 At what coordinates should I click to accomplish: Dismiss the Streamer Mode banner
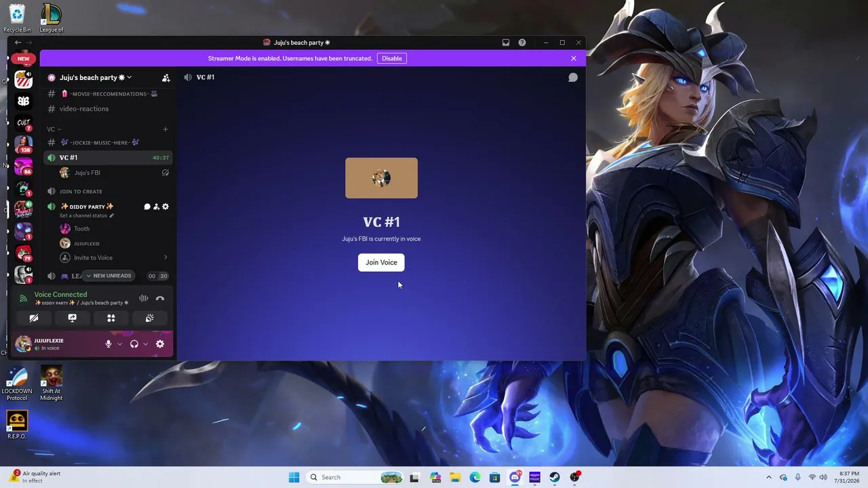[x=574, y=58]
